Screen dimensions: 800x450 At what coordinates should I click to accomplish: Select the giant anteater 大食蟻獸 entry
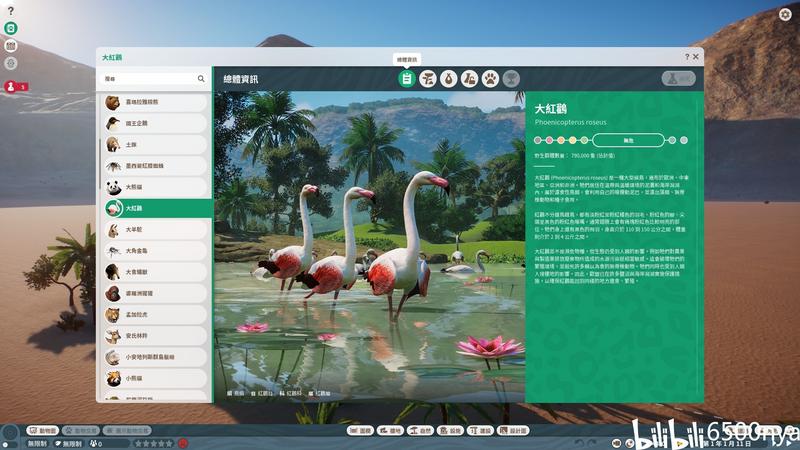(x=155, y=272)
